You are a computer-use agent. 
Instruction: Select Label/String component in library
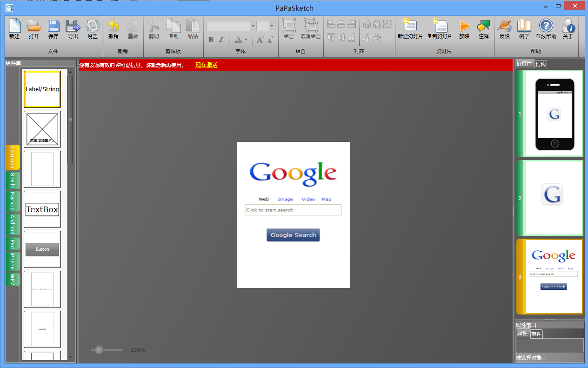point(42,89)
